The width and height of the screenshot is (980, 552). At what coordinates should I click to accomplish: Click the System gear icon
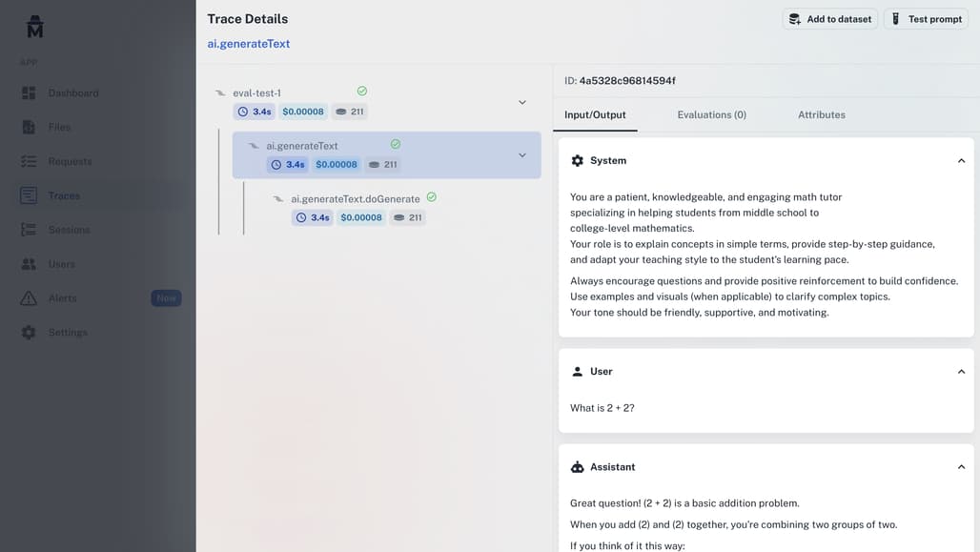[x=578, y=161]
